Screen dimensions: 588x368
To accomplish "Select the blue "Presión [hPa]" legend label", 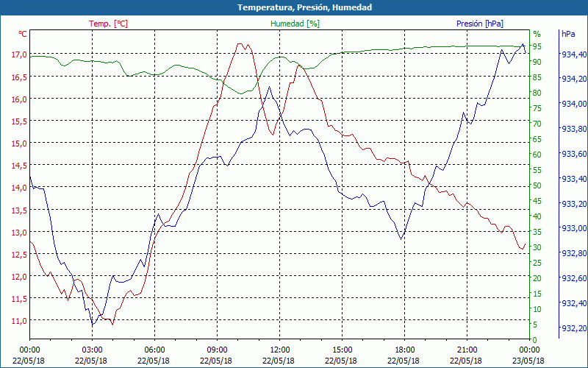I will coord(480,24).
